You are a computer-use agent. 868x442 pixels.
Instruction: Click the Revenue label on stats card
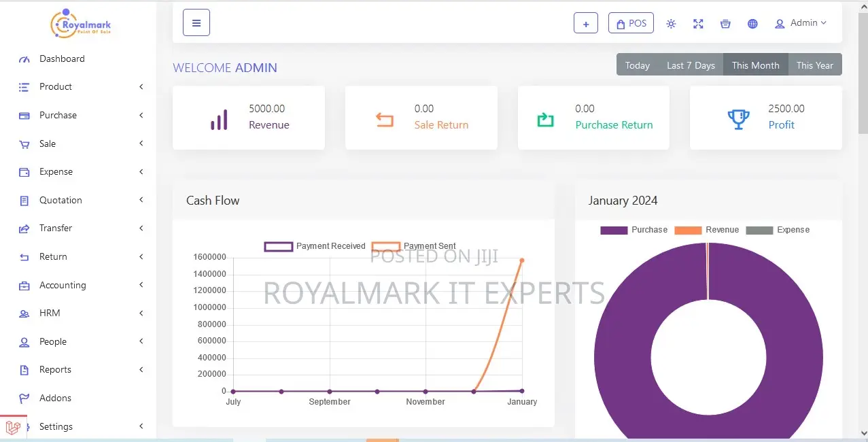(269, 125)
